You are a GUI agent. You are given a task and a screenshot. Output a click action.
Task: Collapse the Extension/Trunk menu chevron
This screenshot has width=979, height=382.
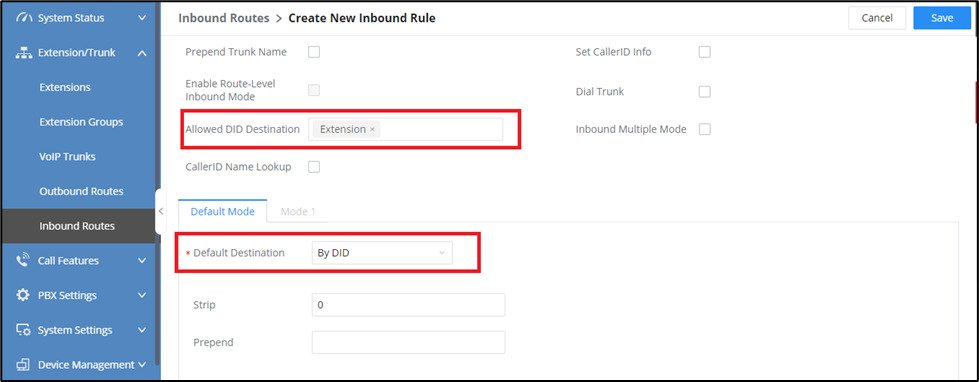pos(142,53)
